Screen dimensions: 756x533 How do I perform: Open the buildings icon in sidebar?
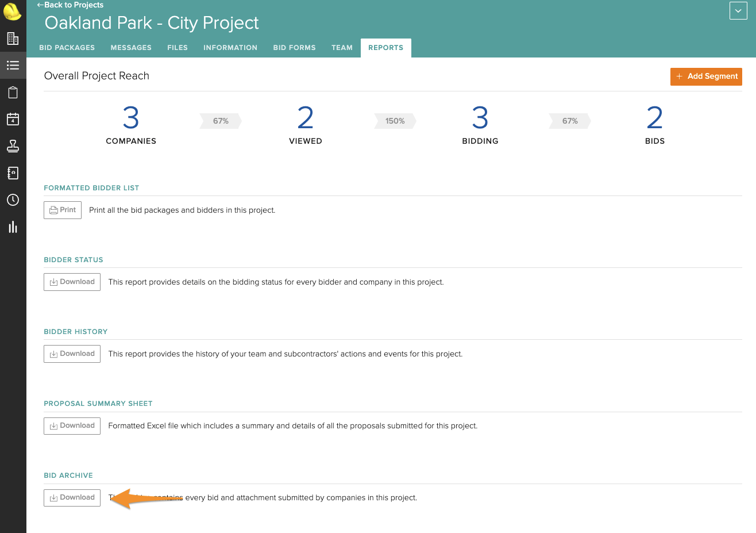(13, 39)
